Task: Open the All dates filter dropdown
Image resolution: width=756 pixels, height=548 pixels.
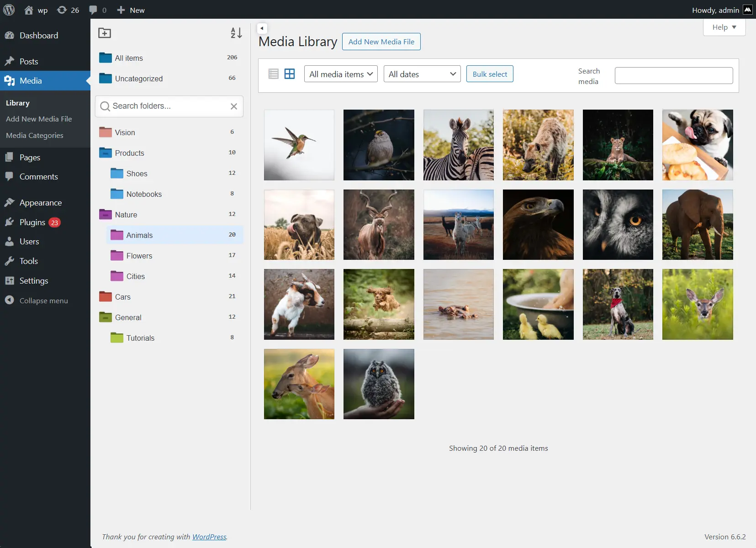Action: pos(422,74)
